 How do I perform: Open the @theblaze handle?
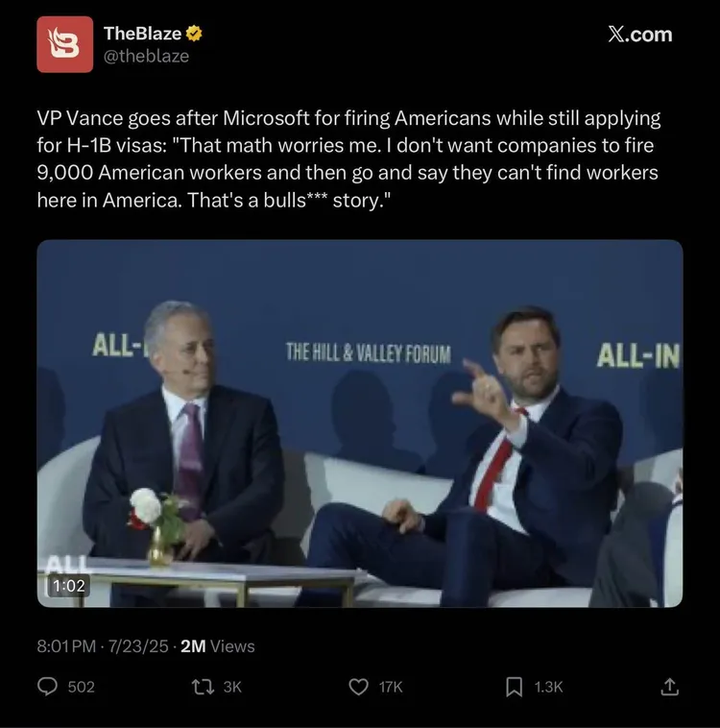(x=146, y=57)
